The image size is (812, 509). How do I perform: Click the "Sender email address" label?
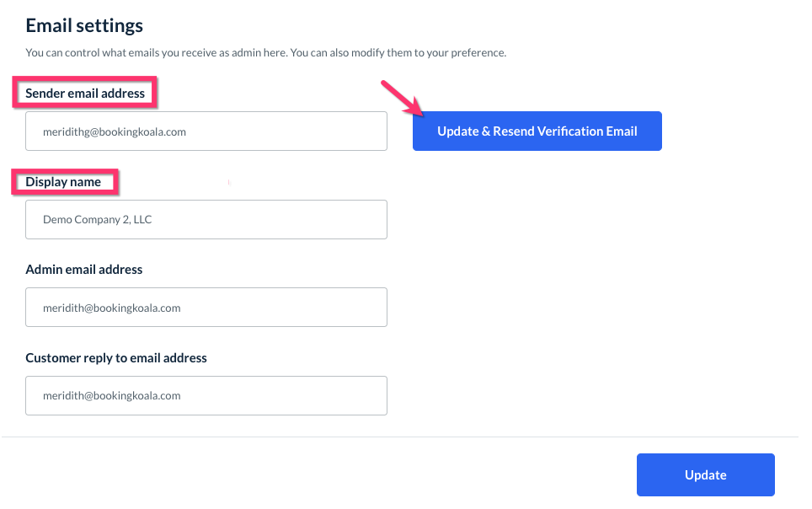tap(85, 93)
